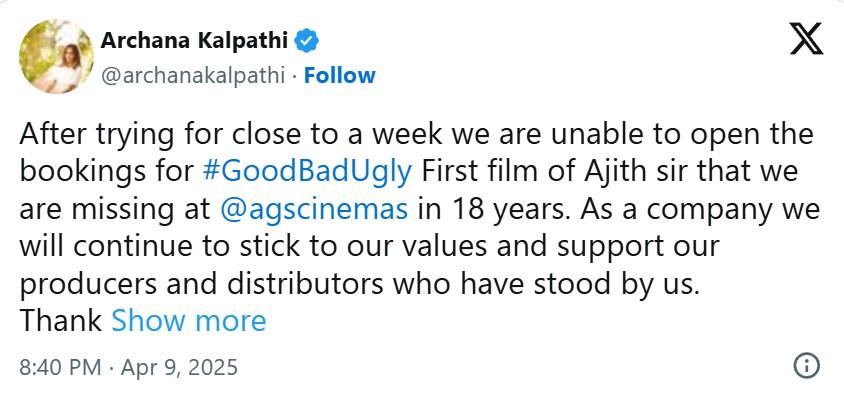Viewport: 844px width, 397px height.
Task: Click the word 'Thank' before Show more
Action: click(61, 321)
